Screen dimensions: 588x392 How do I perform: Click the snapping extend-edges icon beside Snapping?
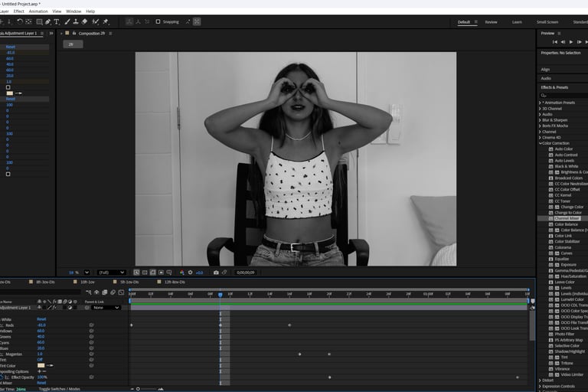point(188,21)
